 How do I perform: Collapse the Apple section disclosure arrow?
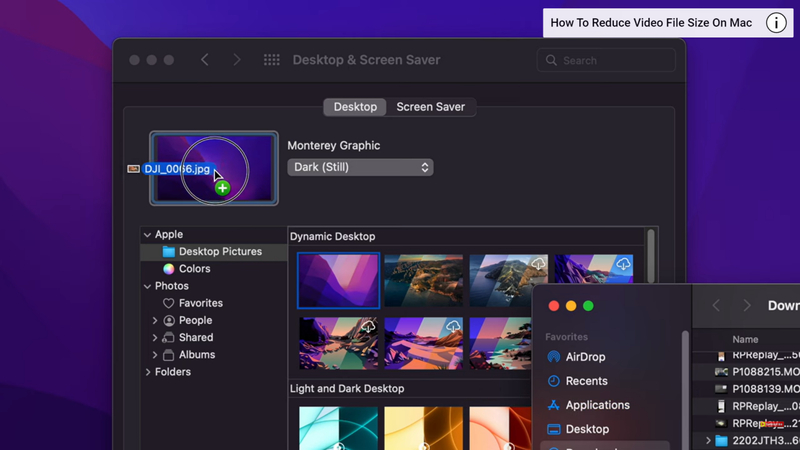[147, 235]
